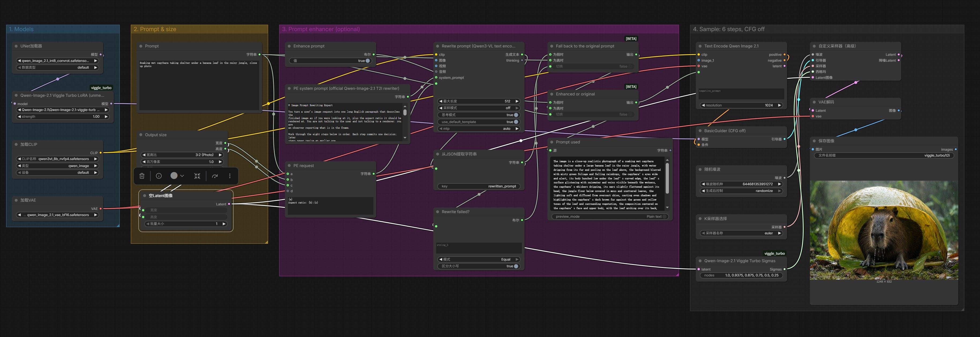Open the qwen_image_2.1_int8 UNet model dropdown
Screen dimensions: 980x337
[x=57, y=61]
